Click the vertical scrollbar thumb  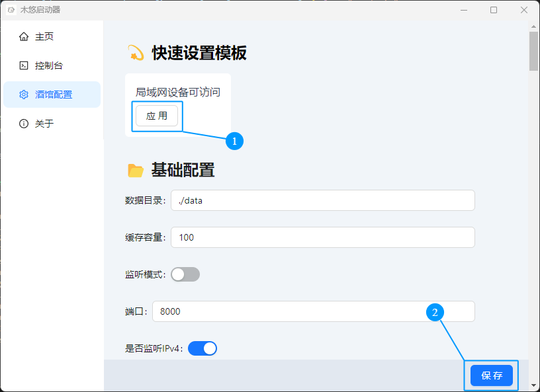click(x=533, y=51)
